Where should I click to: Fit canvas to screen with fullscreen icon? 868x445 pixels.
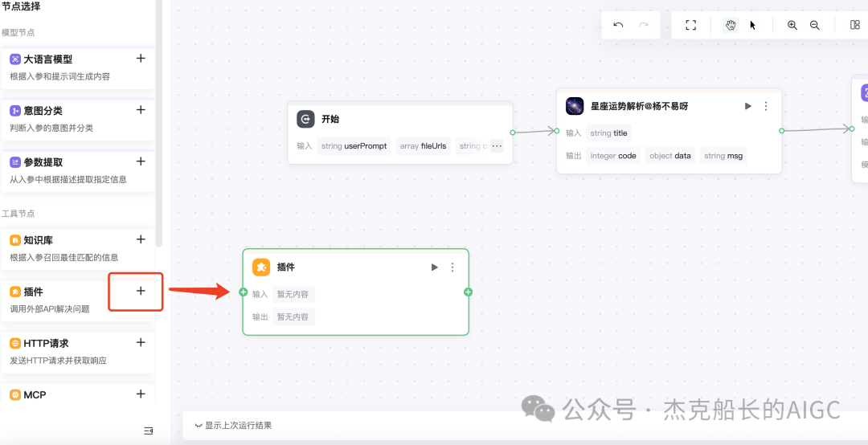click(690, 25)
